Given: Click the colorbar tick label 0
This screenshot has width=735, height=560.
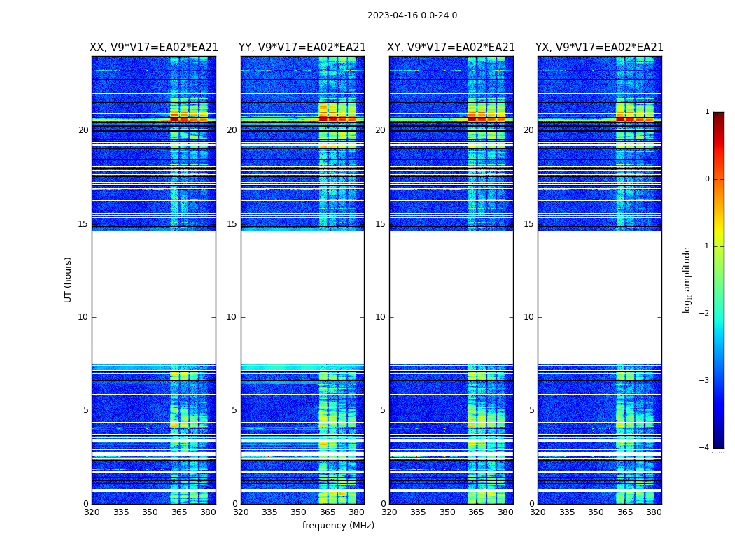Looking at the screenshot, I should [x=706, y=179].
